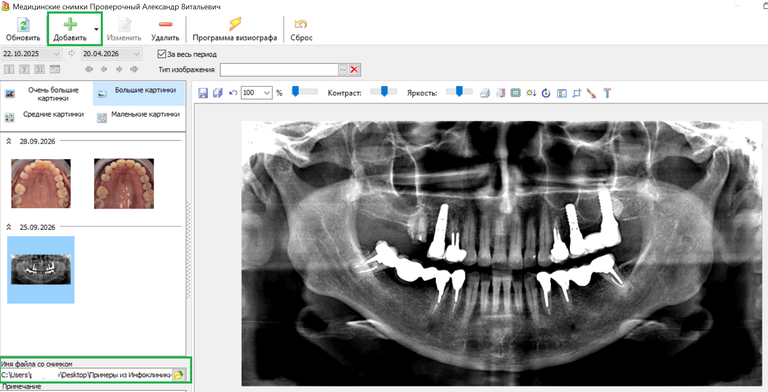The width and height of the screenshot is (768, 392).
Task: Click the double right arrow period navigation
Action: coord(134,70)
